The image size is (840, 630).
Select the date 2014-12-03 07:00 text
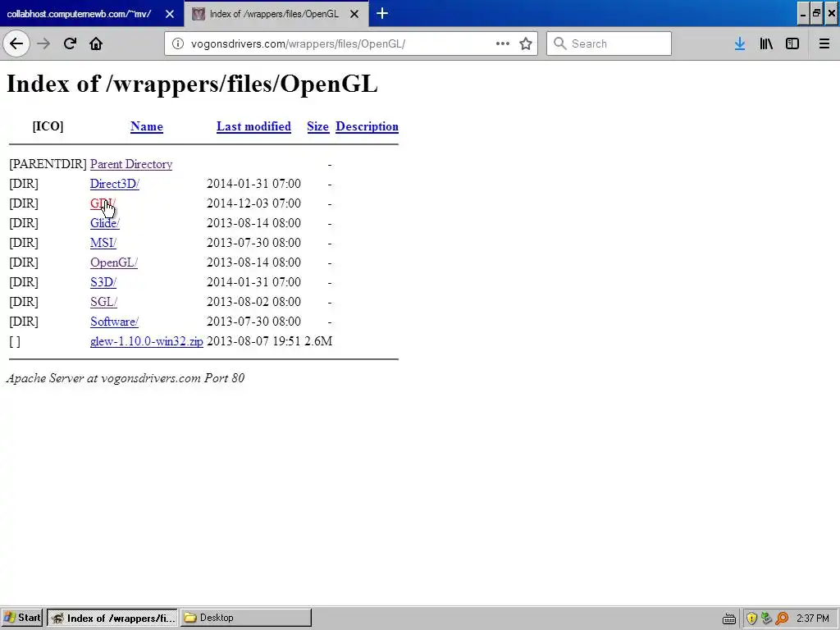point(254,203)
